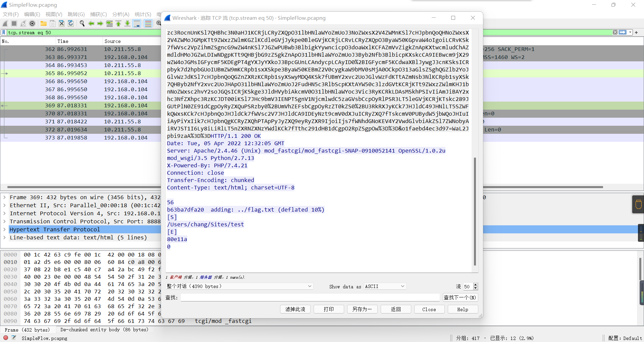Go to the first packet icon
The height and width of the screenshot is (342, 644).
pyautogui.click(x=118, y=23)
